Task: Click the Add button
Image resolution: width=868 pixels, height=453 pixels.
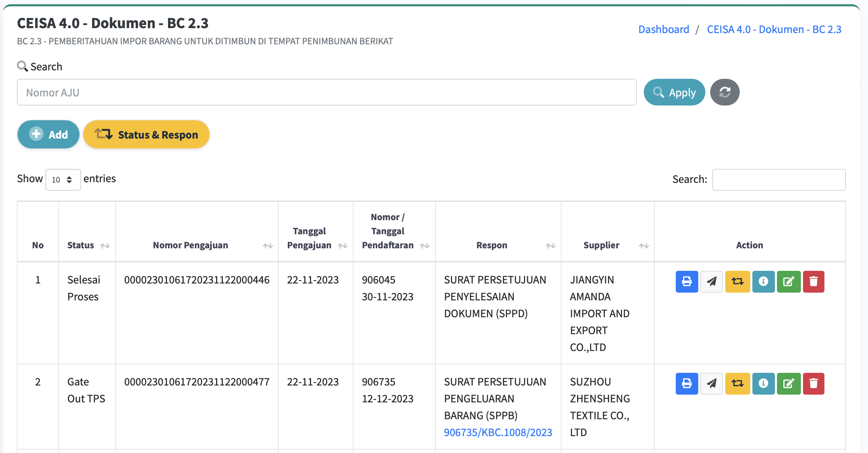Action: [48, 134]
